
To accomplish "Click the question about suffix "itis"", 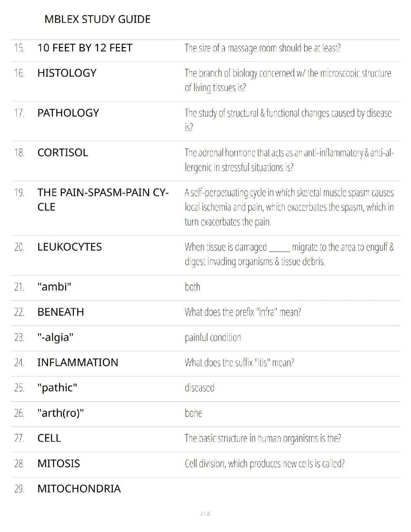I will point(239,363).
